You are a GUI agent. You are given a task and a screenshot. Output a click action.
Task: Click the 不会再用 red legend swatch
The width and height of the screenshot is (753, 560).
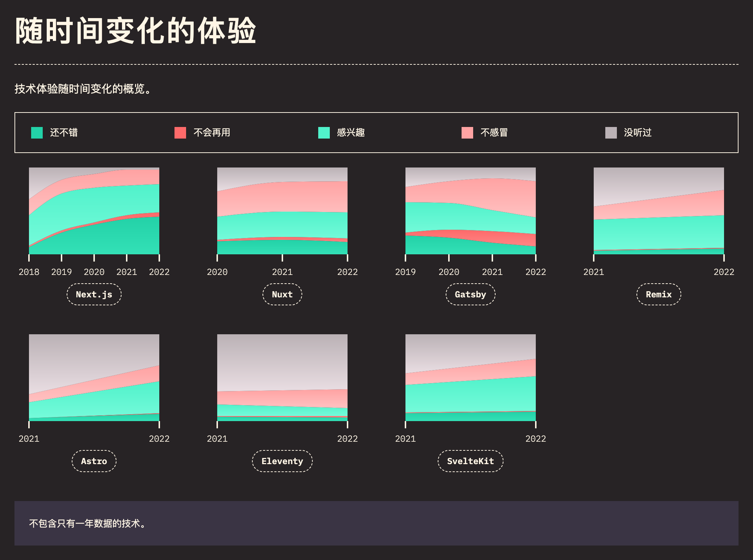(180, 133)
